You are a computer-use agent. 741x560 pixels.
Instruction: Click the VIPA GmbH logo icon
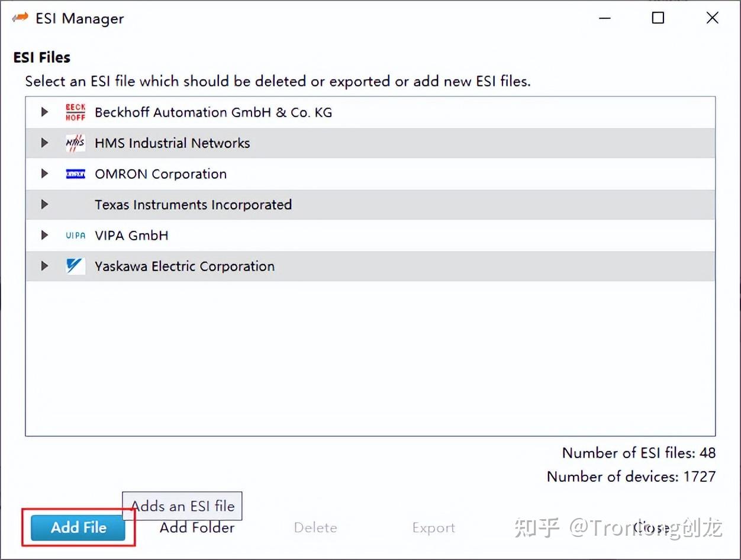coord(75,235)
